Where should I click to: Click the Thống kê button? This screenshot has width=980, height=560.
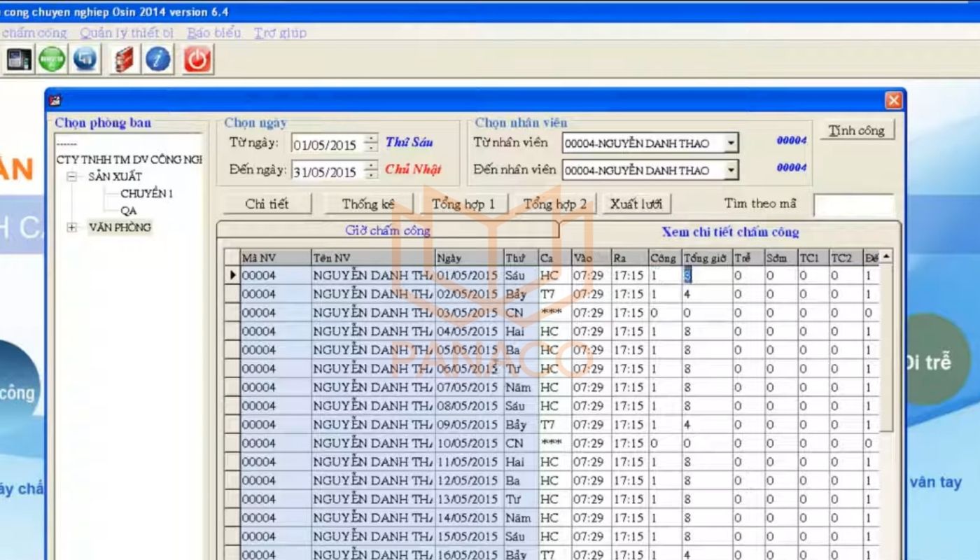(x=368, y=204)
